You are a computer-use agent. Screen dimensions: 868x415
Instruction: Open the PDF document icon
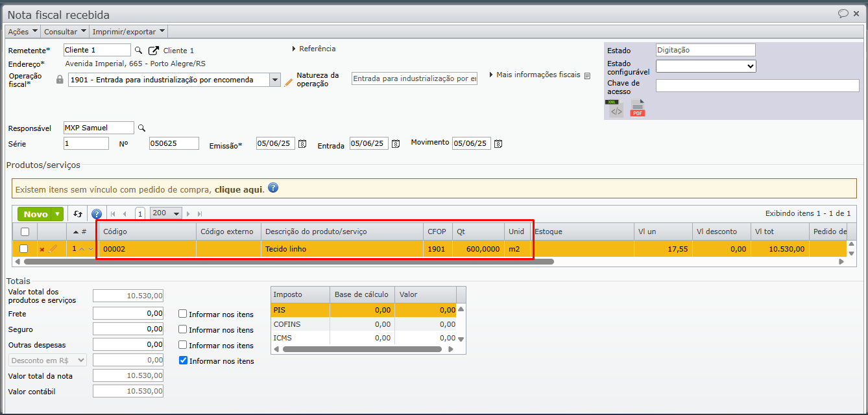click(x=638, y=108)
